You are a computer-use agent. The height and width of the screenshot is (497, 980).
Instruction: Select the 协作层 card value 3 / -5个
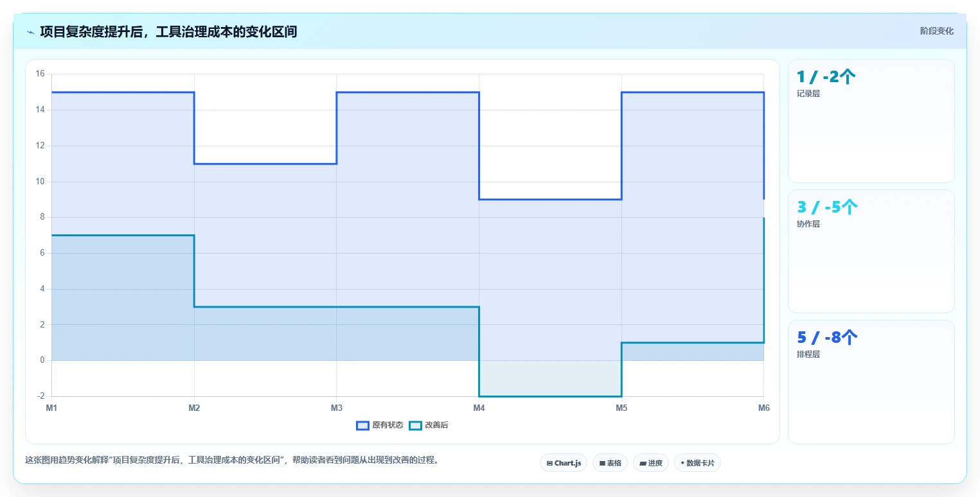click(x=828, y=207)
